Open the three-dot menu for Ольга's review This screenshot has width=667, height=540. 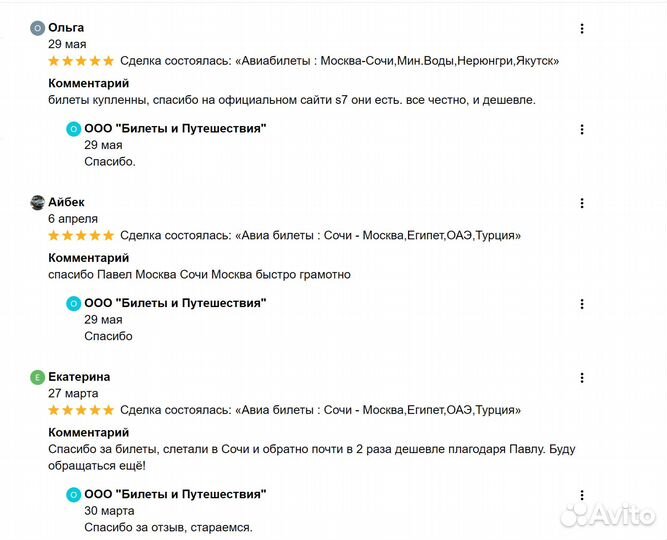(581, 29)
